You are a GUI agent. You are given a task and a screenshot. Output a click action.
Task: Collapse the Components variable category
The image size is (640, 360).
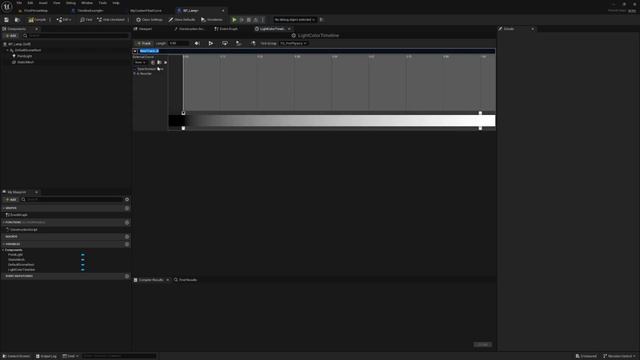(4, 250)
